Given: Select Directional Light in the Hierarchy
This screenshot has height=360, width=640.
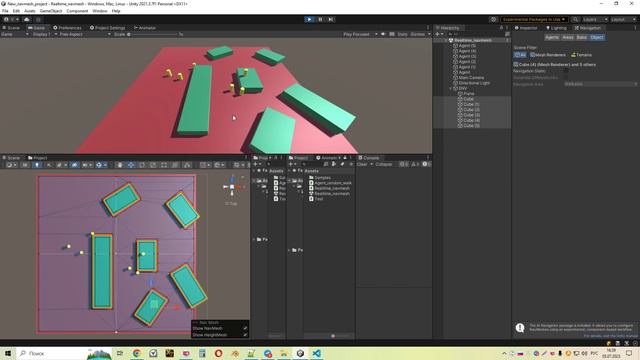Looking at the screenshot, I should 473,83.
